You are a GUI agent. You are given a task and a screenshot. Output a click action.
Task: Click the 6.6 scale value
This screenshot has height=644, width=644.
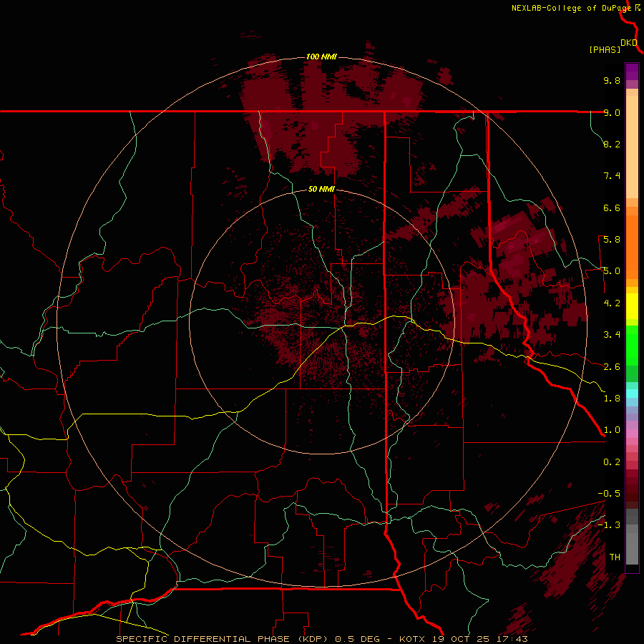pos(612,208)
